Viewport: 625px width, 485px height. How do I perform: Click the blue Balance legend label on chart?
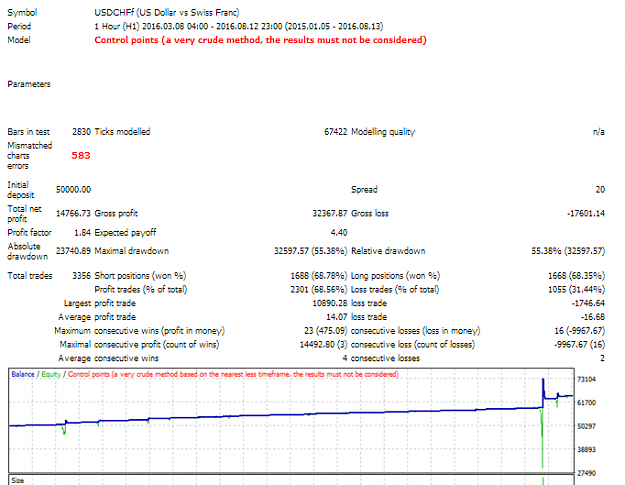pyautogui.click(x=23, y=374)
